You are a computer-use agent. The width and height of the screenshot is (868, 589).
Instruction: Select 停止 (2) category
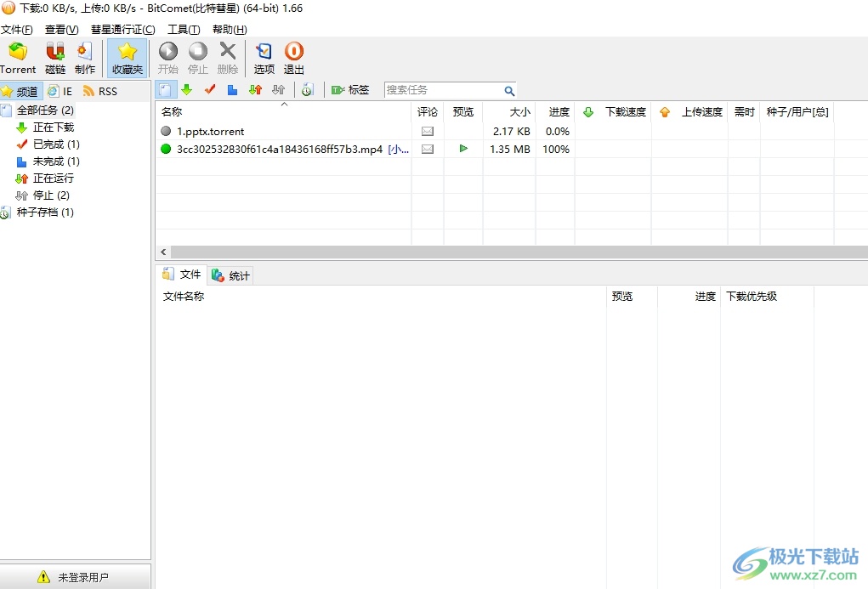51,195
